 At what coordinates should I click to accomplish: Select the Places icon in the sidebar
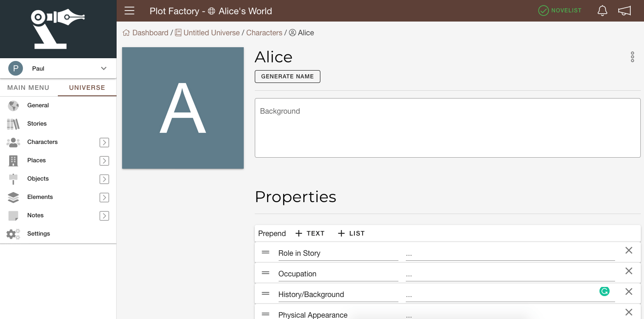(x=13, y=160)
